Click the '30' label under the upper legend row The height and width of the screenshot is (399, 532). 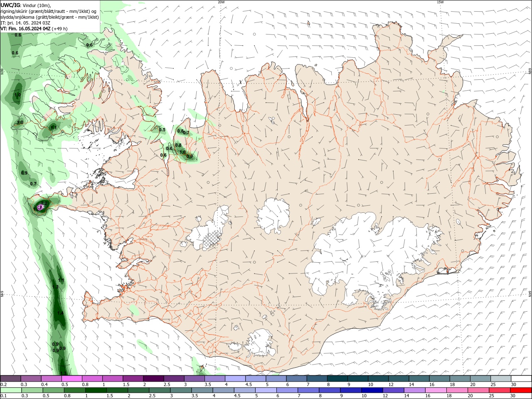514,384
